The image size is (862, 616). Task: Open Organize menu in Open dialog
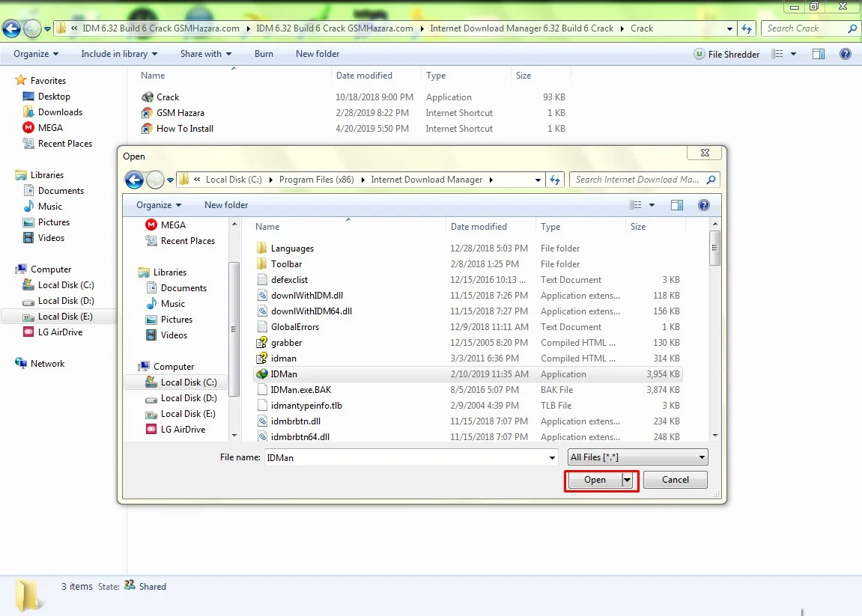[x=158, y=205]
